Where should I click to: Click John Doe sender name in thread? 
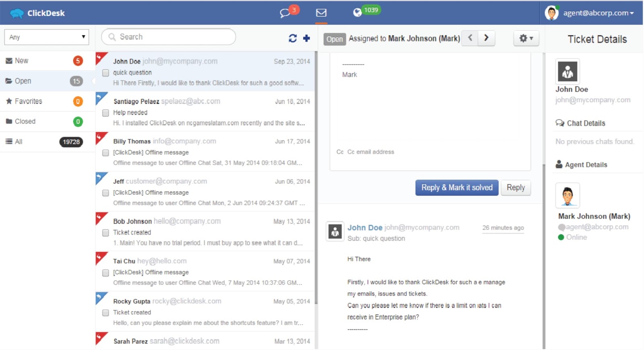click(x=365, y=228)
